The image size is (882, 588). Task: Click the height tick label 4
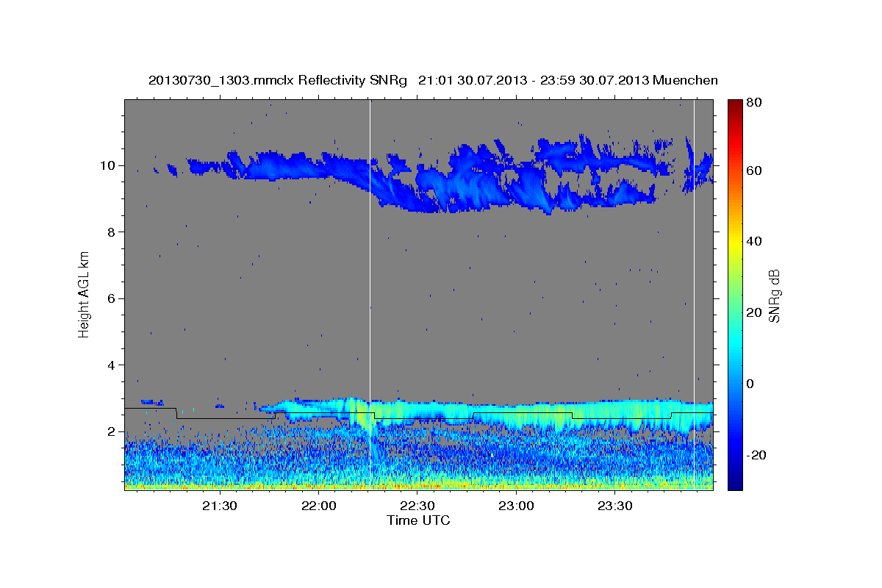112,365
